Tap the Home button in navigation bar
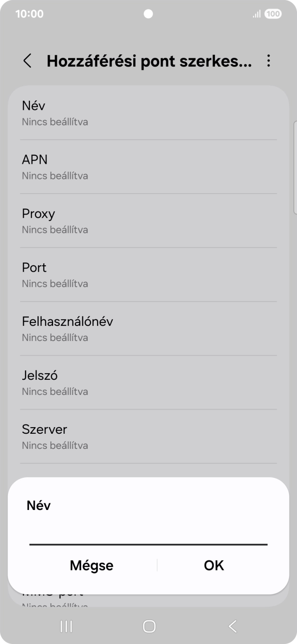This screenshot has height=644, width=297. click(148, 626)
